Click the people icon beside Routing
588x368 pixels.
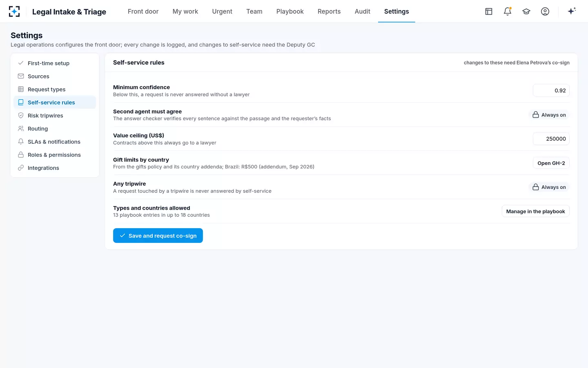(21, 128)
